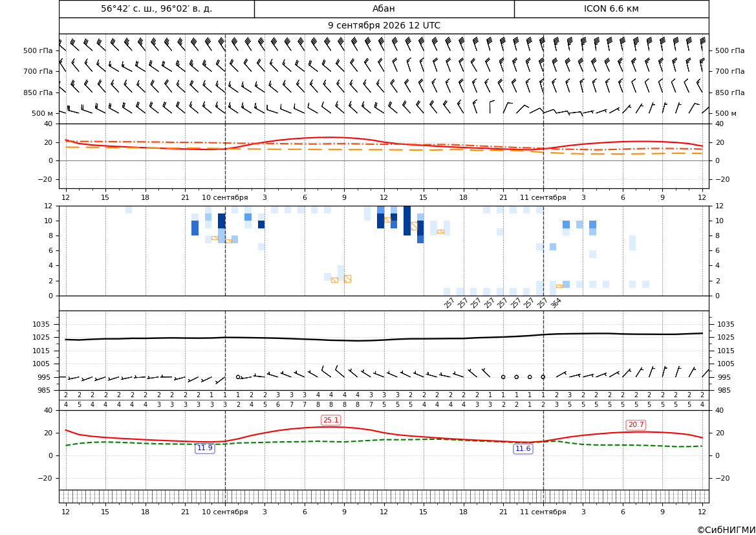The width and height of the screenshot is (756, 535).
Task: Click the ICON 6.6 км model cell
Action: click(611, 9)
